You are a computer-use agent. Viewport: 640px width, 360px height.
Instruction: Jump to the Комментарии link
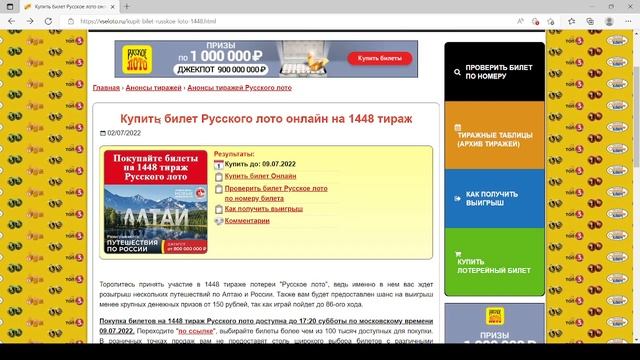(247, 220)
